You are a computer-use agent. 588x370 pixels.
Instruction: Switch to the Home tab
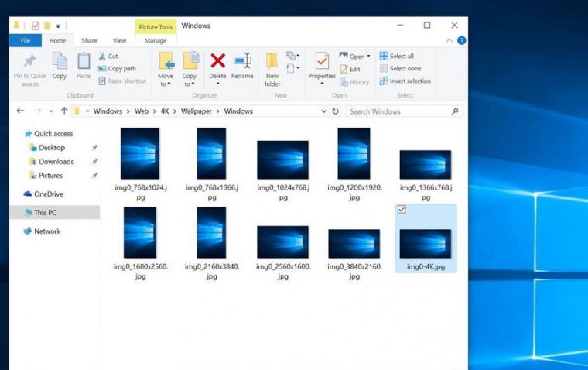point(57,40)
